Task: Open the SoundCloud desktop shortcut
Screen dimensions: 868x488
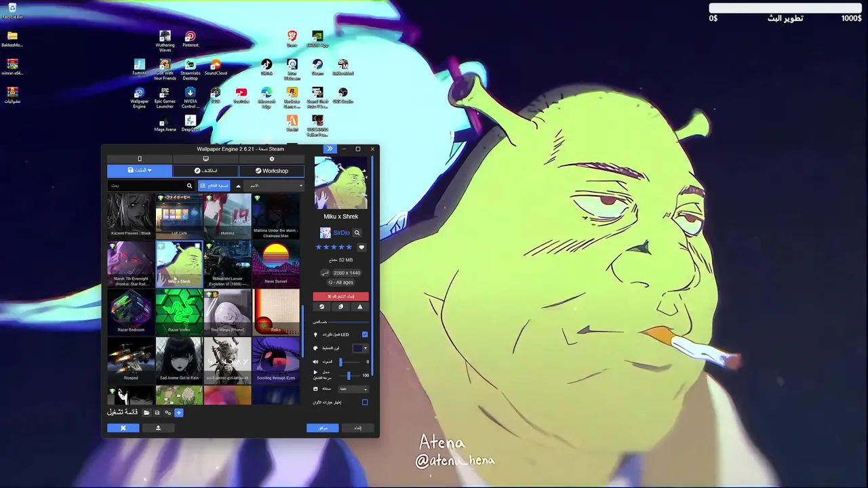Action: coord(216,67)
